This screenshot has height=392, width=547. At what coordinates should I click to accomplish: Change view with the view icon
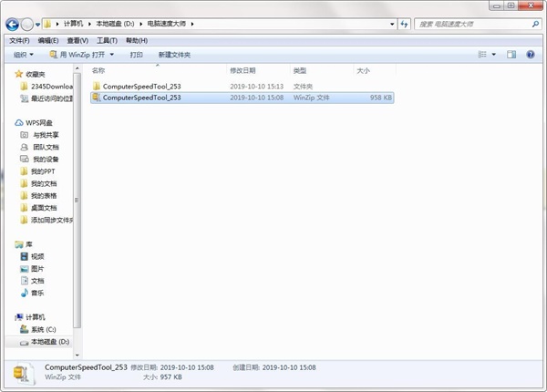482,55
